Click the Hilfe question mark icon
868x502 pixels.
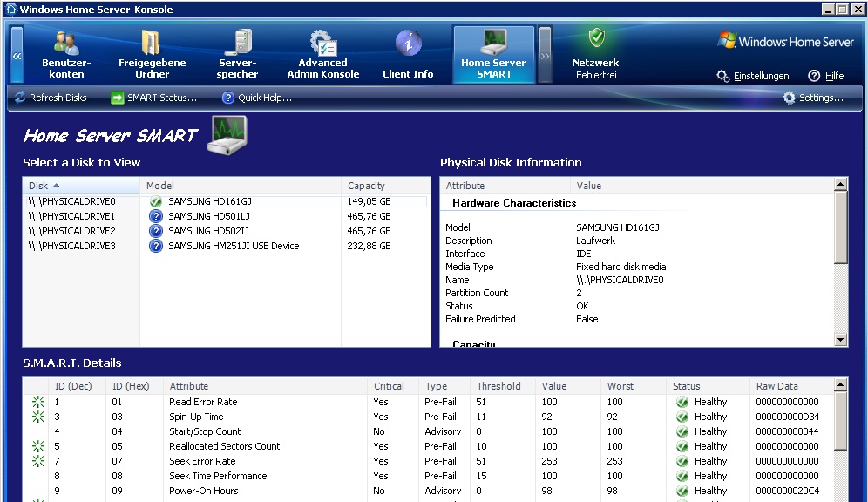814,76
